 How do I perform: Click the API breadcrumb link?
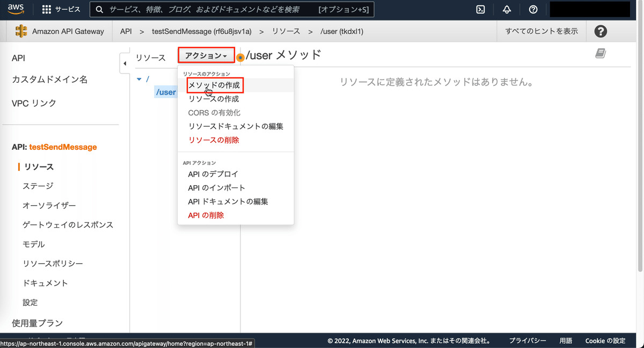coord(126,31)
